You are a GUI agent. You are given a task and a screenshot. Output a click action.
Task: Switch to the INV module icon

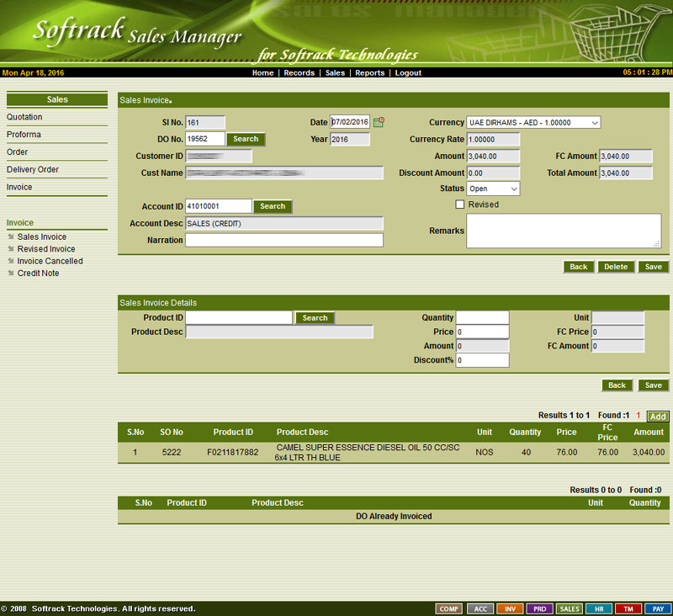tap(510, 608)
